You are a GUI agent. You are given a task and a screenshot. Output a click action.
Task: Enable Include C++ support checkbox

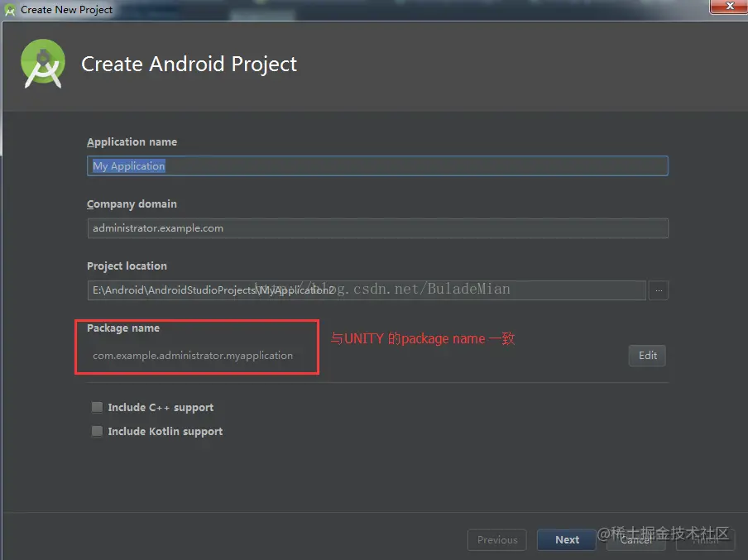(97, 407)
